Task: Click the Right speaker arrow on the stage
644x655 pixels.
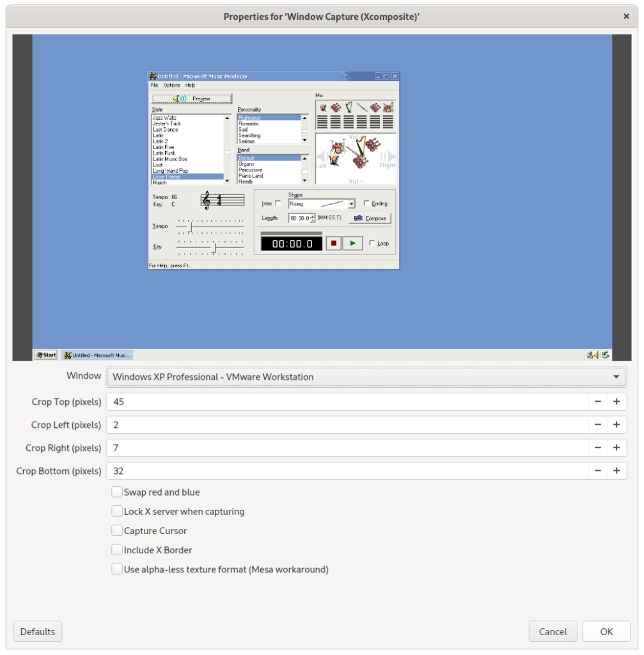Action: [x=388, y=157]
